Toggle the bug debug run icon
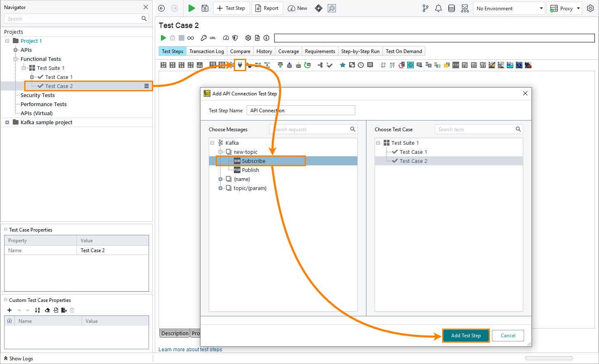 pyautogui.click(x=172, y=37)
